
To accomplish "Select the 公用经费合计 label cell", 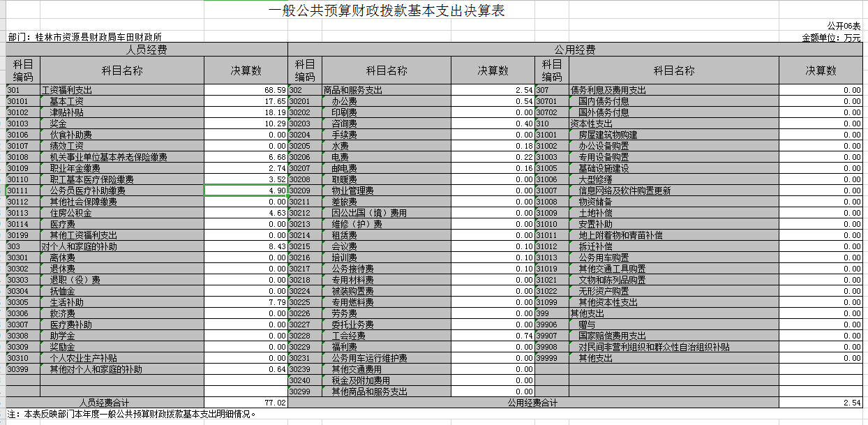I will point(533,403).
